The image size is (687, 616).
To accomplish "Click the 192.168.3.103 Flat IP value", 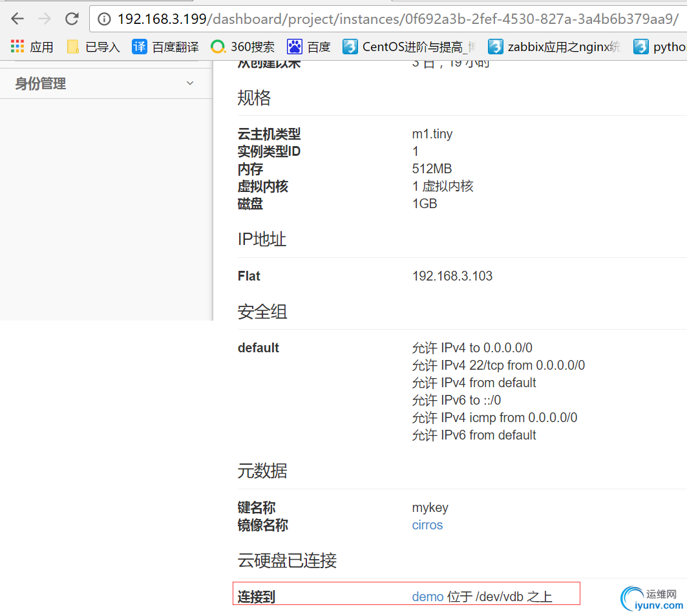I will point(452,276).
